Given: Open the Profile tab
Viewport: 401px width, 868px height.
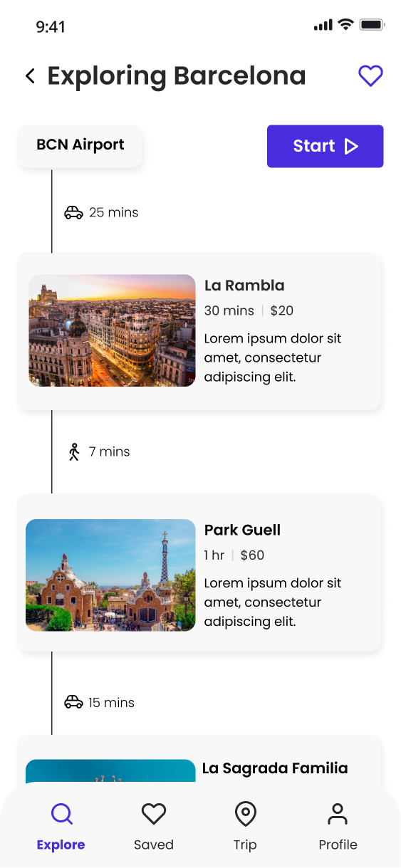Looking at the screenshot, I should [338, 827].
